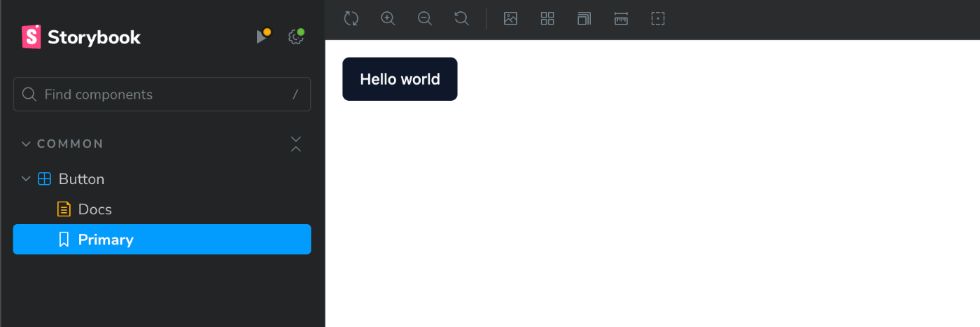Image resolution: width=980 pixels, height=327 pixels.
Task: Open the viewport size selector
Action: 584,19
